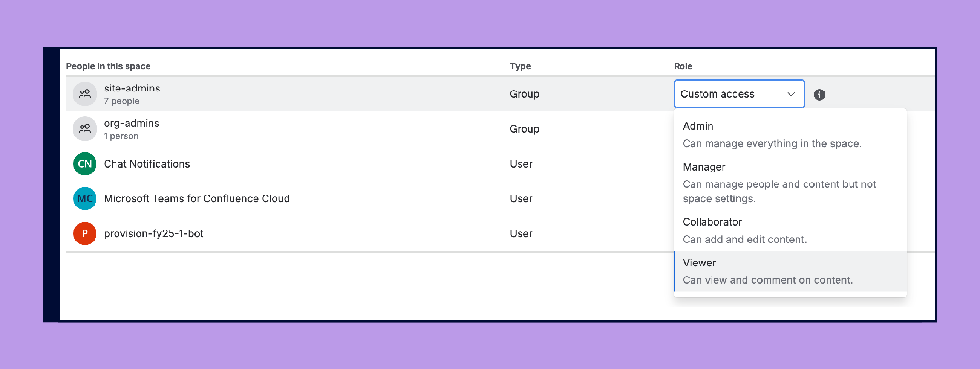Click the Role column header
Screen dimensions: 980x369
683,66
